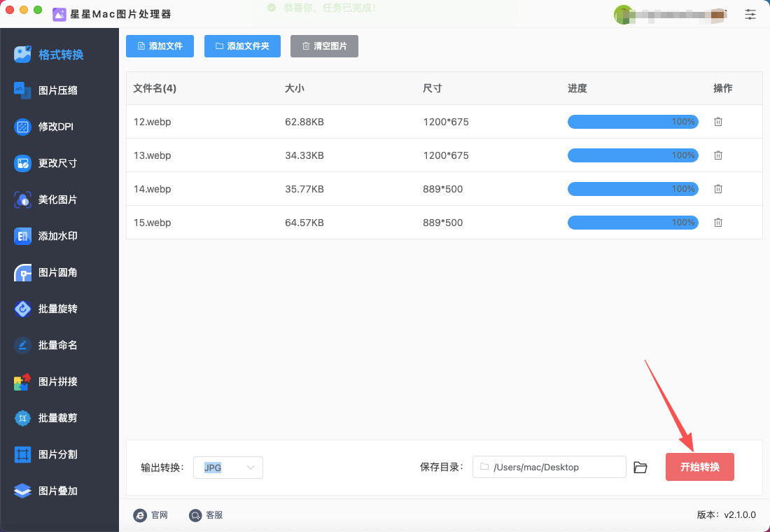Click the 保存目录 path input field

click(x=549, y=467)
